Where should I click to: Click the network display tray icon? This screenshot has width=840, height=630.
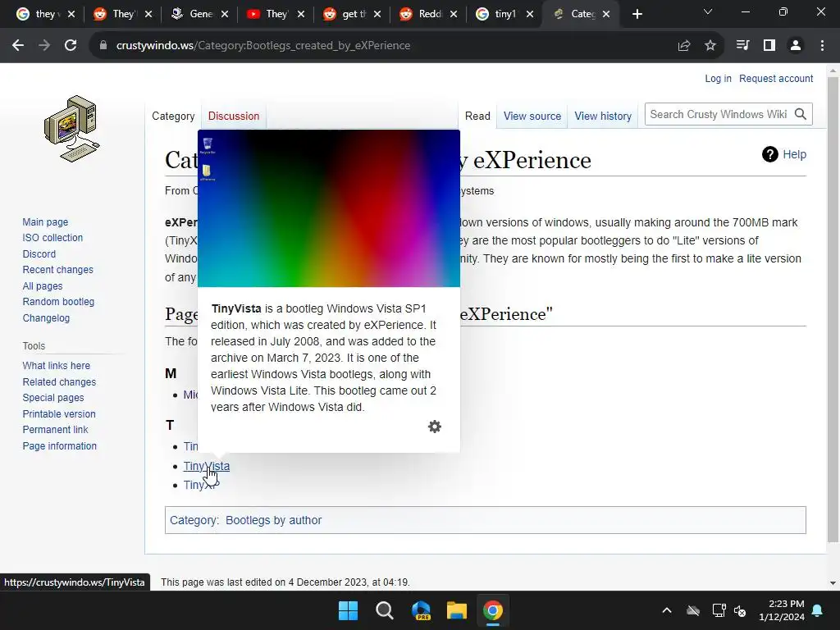719,610
